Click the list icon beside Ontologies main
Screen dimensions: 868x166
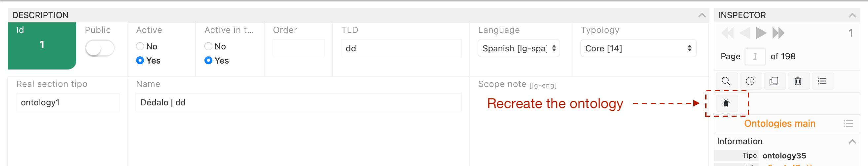[848, 124]
